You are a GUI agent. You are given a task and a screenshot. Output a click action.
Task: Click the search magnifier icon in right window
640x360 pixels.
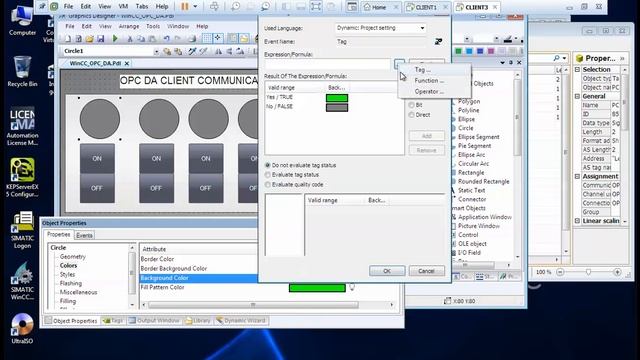(x=556, y=58)
